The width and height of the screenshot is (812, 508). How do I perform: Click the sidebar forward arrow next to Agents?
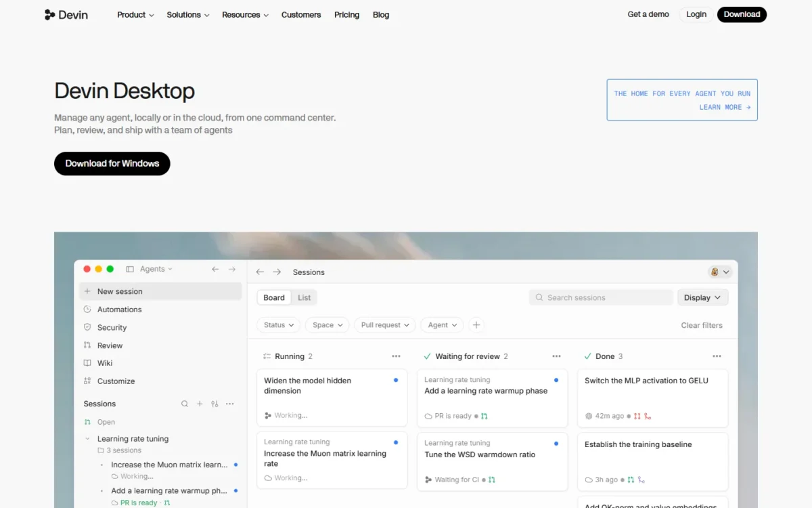[x=232, y=269]
